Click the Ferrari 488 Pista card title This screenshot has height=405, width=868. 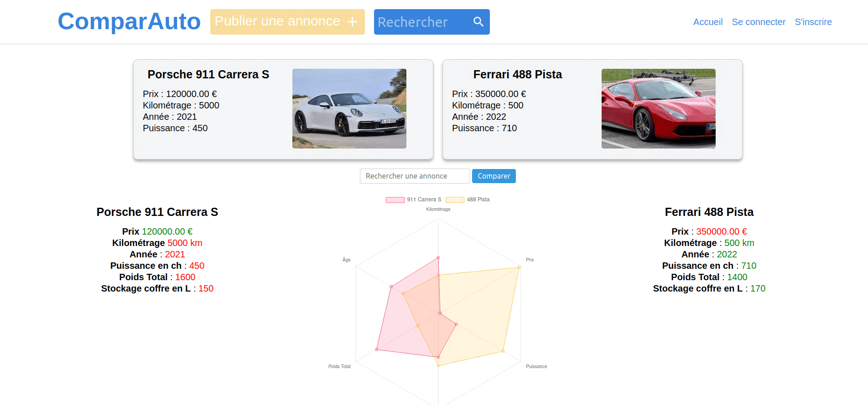click(x=518, y=74)
